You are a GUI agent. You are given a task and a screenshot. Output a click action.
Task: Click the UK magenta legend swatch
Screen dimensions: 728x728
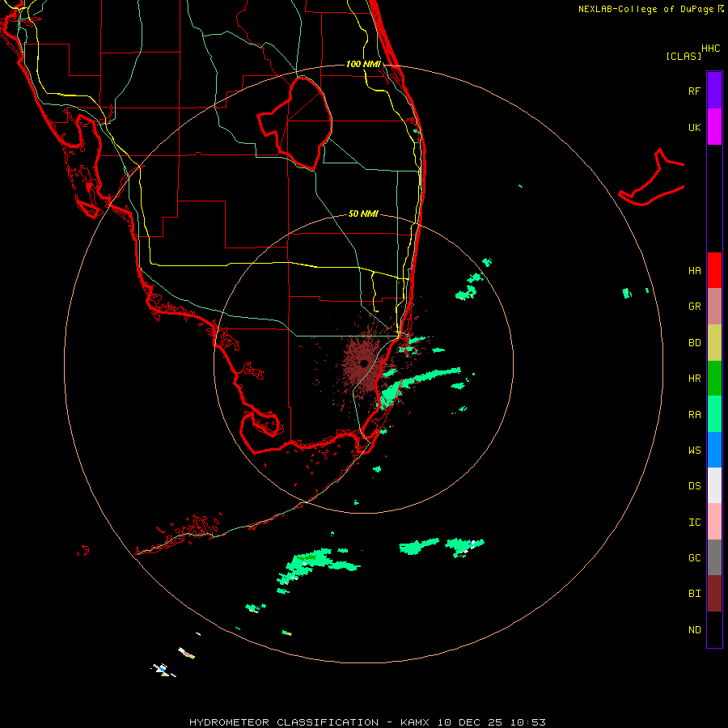pyautogui.click(x=714, y=127)
